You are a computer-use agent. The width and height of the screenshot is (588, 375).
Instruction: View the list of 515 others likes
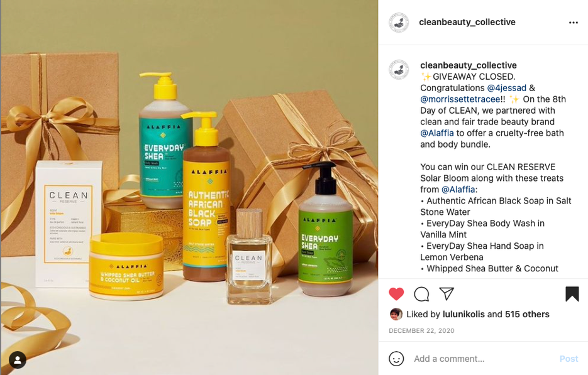[527, 314]
